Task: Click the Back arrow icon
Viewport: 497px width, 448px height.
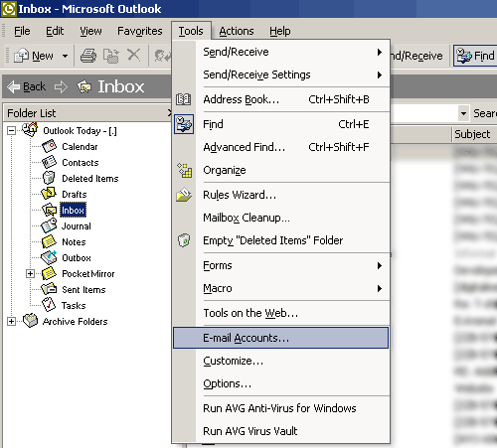Action: click(13, 86)
